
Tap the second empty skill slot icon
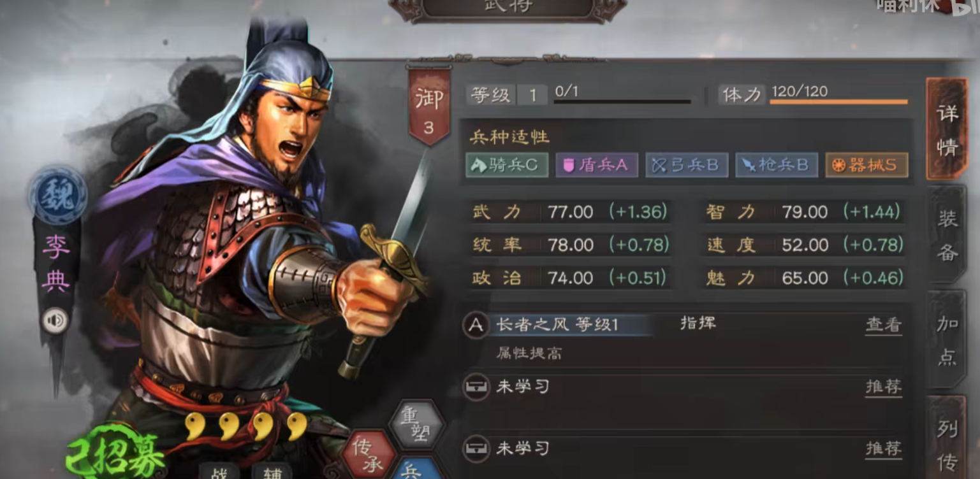click(476, 449)
